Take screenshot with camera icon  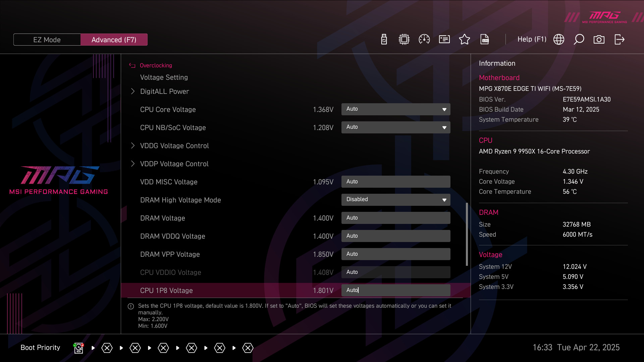(599, 39)
